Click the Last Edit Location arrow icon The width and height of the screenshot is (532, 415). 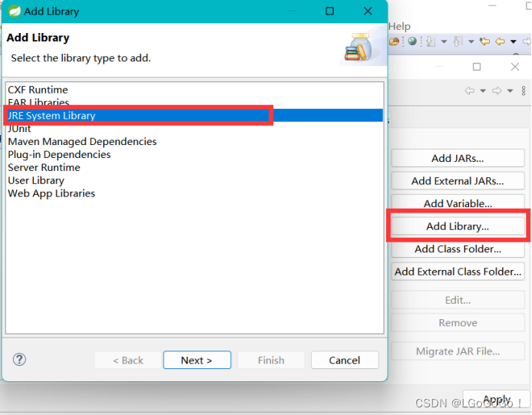pos(485,41)
